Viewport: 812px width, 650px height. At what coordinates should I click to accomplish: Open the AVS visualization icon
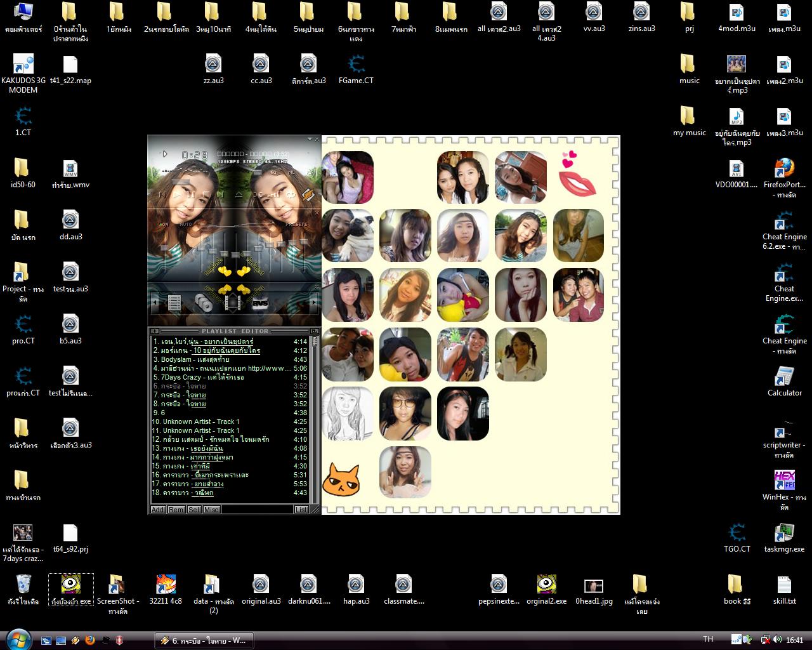tap(260, 303)
